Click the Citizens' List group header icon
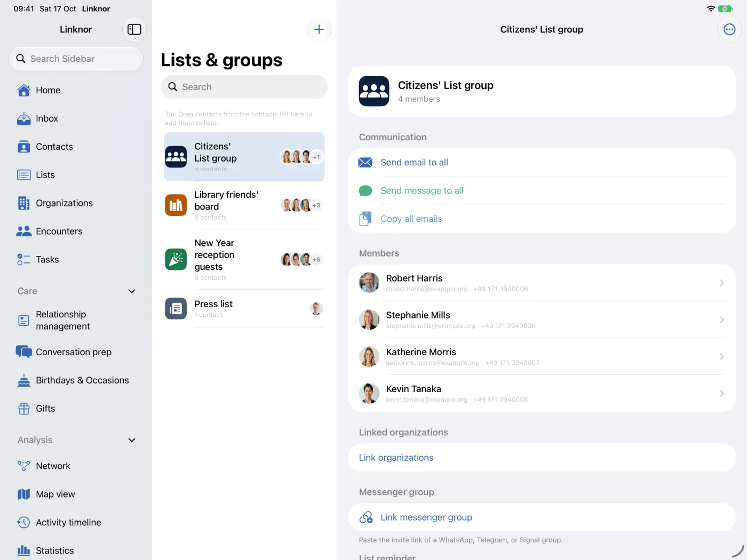The height and width of the screenshot is (560, 747). click(374, 91)
